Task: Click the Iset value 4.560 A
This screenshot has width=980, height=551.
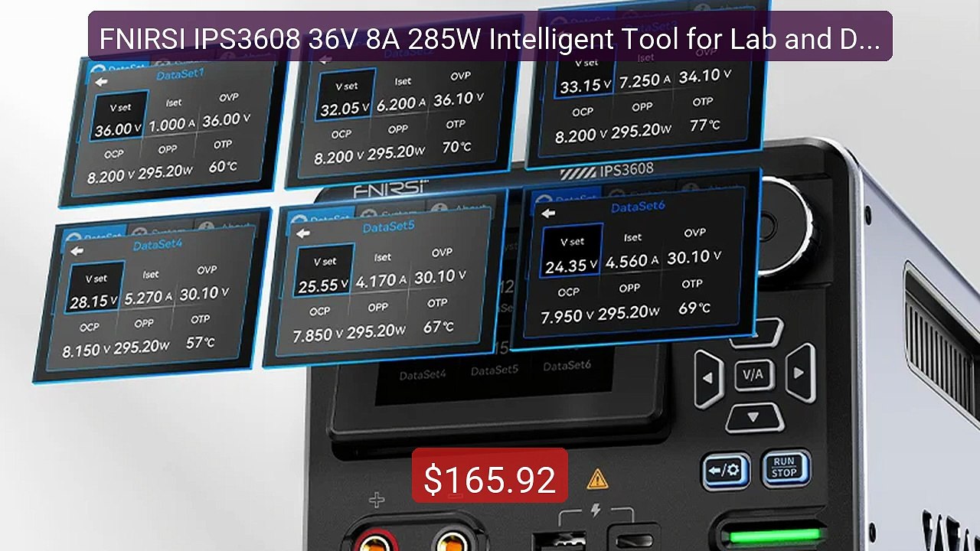Action: click(632, 261)
